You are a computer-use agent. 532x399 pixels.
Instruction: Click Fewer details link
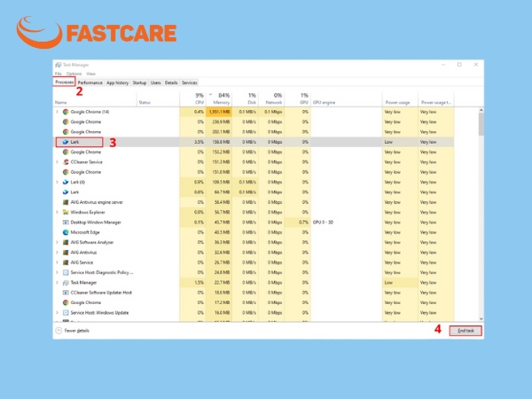(x=76, y=331)
